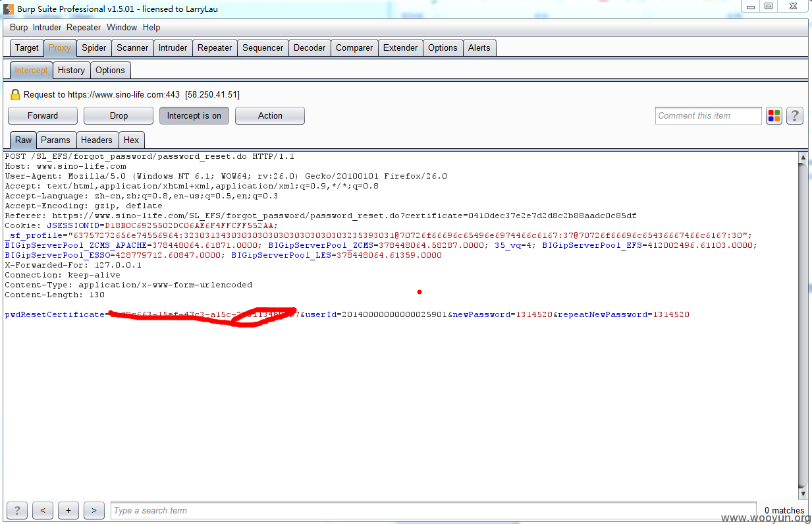Switch to the Headers view tab

click(x=97, y=140)
